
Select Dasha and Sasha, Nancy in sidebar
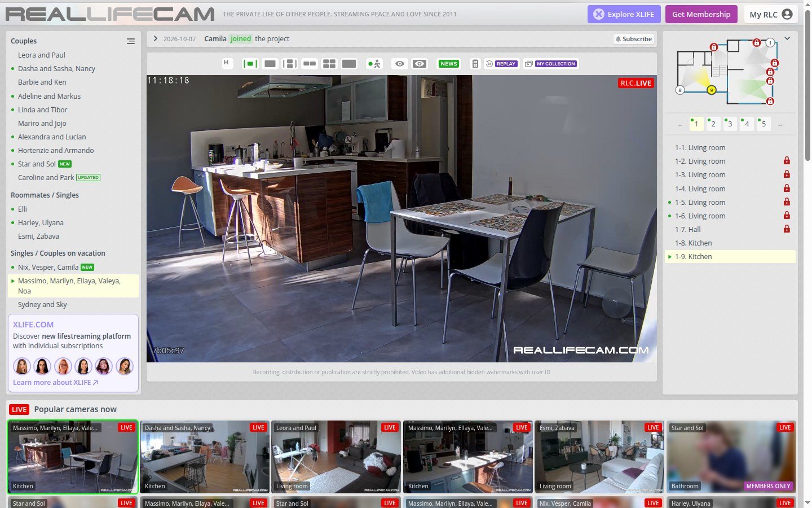(x=56, y=69)
